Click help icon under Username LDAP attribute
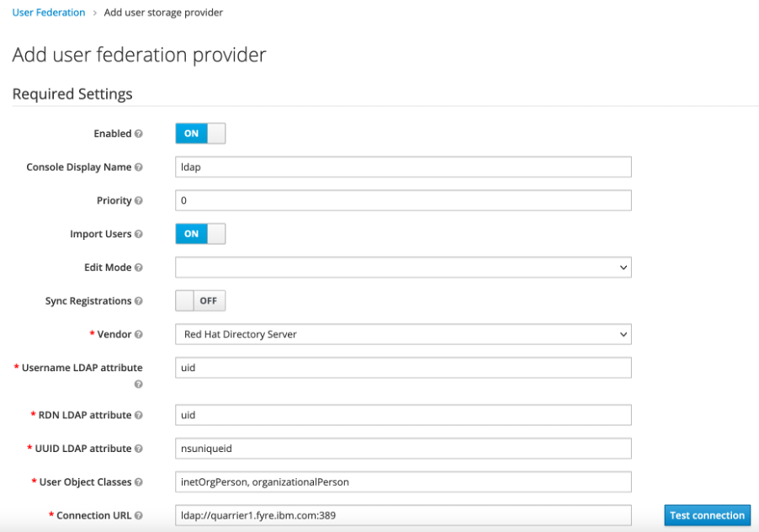The height and width of the screenshot is (532, 759). 139,384
